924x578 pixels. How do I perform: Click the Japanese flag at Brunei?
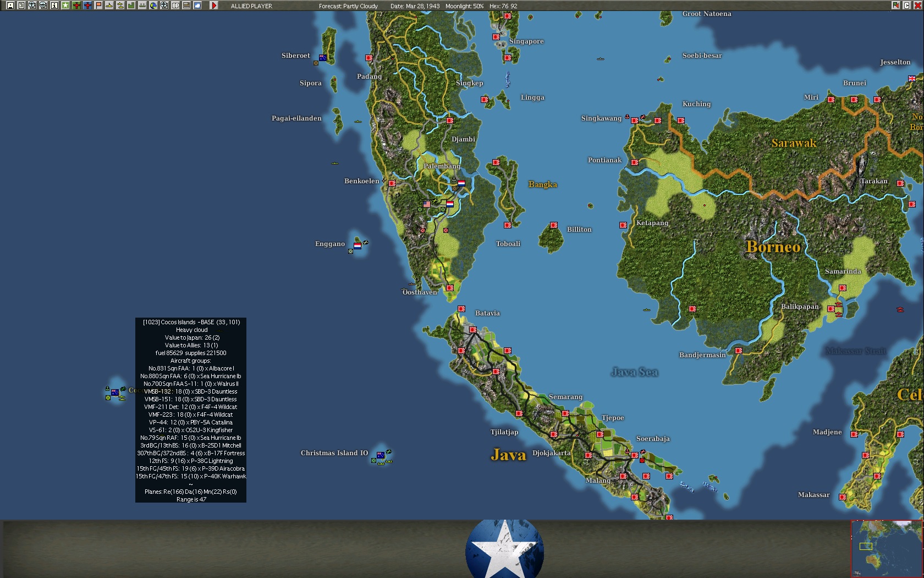[x=854, y=99]
